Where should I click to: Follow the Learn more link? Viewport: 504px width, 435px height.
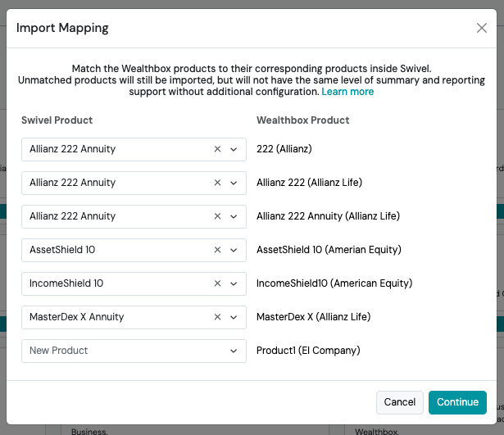(347, 92)
